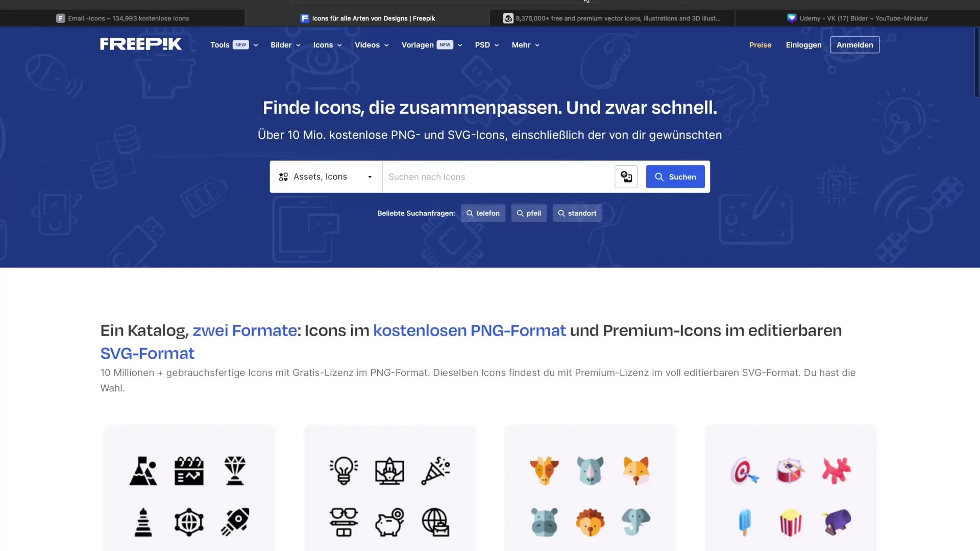Viewport: 980px width, 551px height.
Task: Expand the PSD menu
Action: (x=486, y=45)
